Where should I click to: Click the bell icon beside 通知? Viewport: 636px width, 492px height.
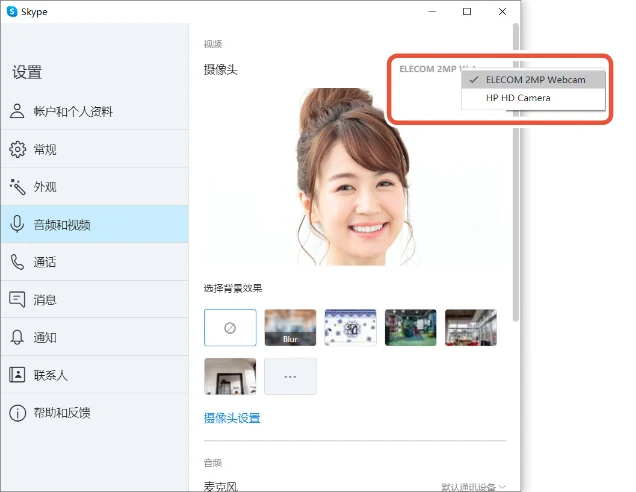(x=17, y=337)
